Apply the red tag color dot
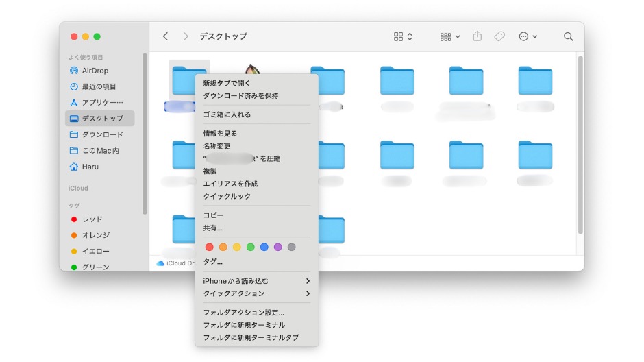This screenshot has height=362, width=644. point(210,247)
